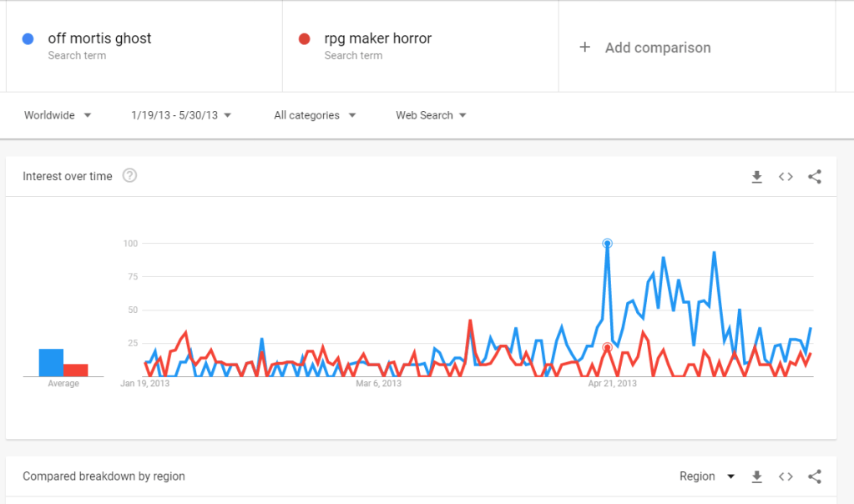
Task: Click the Add comparison text
Action: (x=658, y=48)
